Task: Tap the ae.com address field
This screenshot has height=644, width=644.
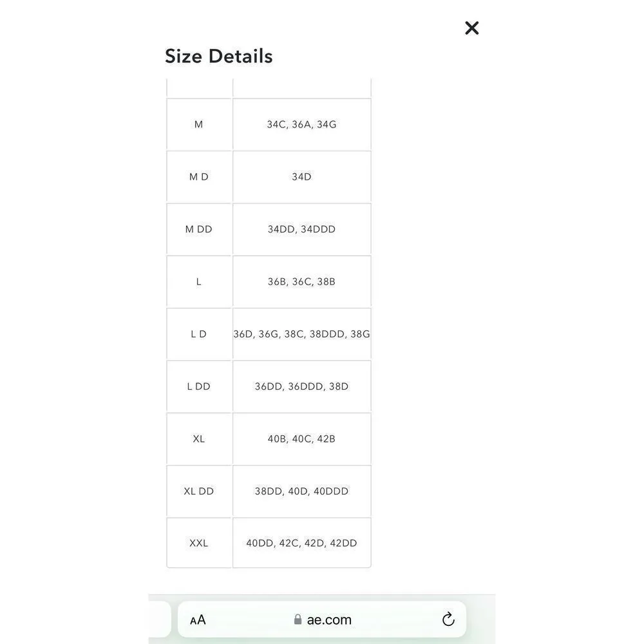Action: pos(329,620)
